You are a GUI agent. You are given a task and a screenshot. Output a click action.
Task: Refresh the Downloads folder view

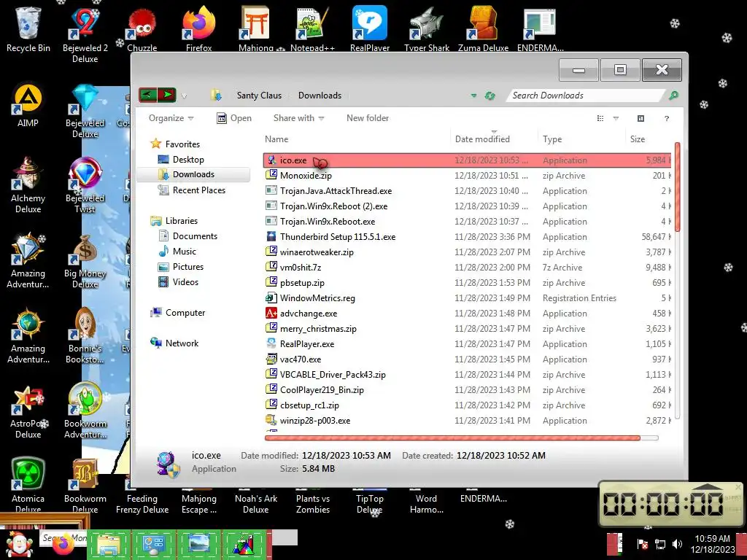[489, 96]
